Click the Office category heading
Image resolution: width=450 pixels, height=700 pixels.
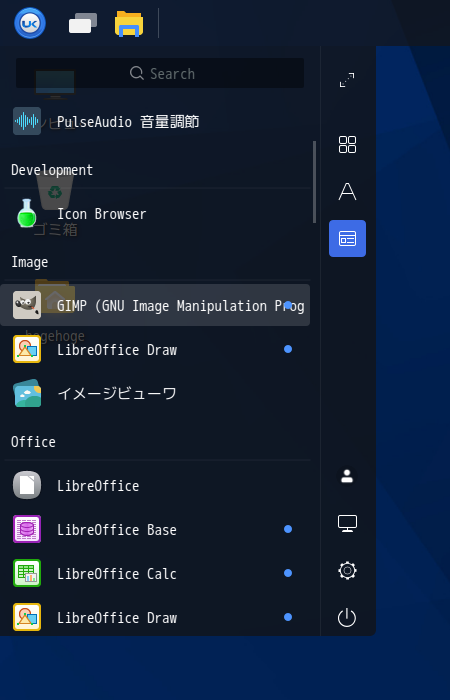point(33,442)
